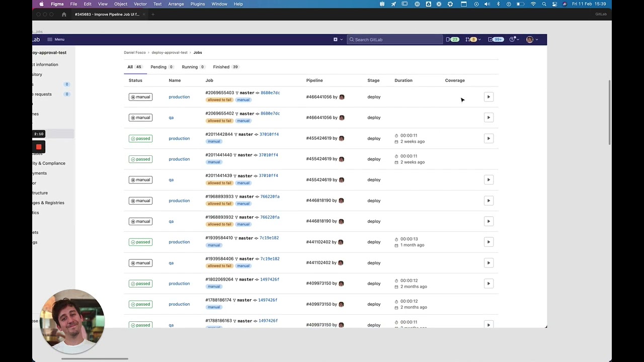Open Figma Edit menu

click(88, 4)
